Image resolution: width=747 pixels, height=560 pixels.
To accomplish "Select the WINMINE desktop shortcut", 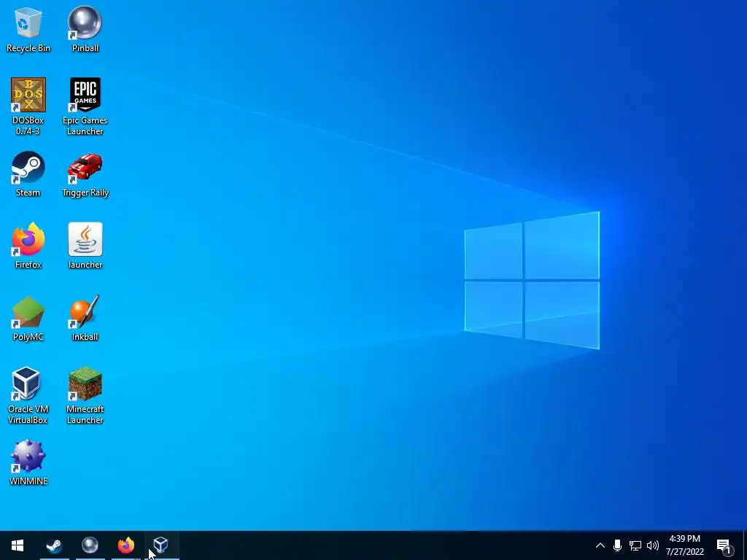I will (28, 463).
